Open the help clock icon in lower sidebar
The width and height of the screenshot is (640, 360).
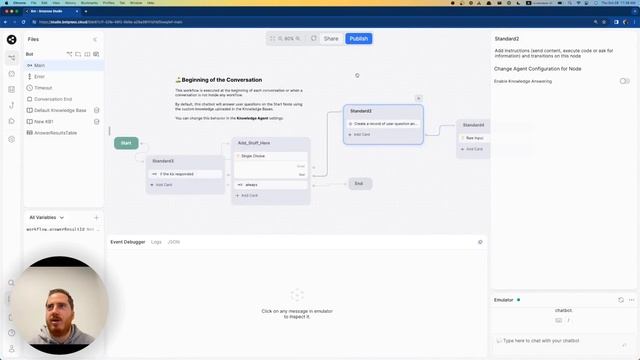point(11,333)
